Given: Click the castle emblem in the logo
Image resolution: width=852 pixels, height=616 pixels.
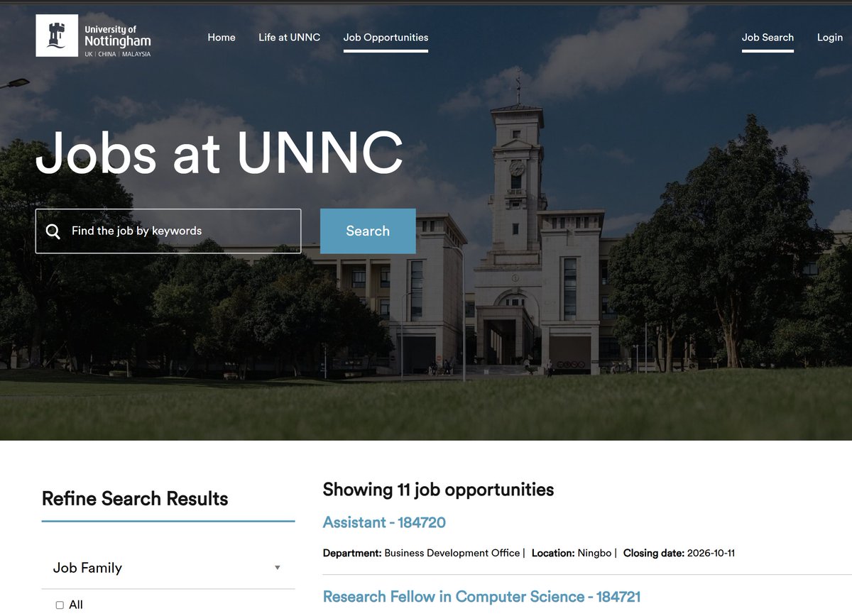Looking at the screenshot, I should tap(57, 35).
